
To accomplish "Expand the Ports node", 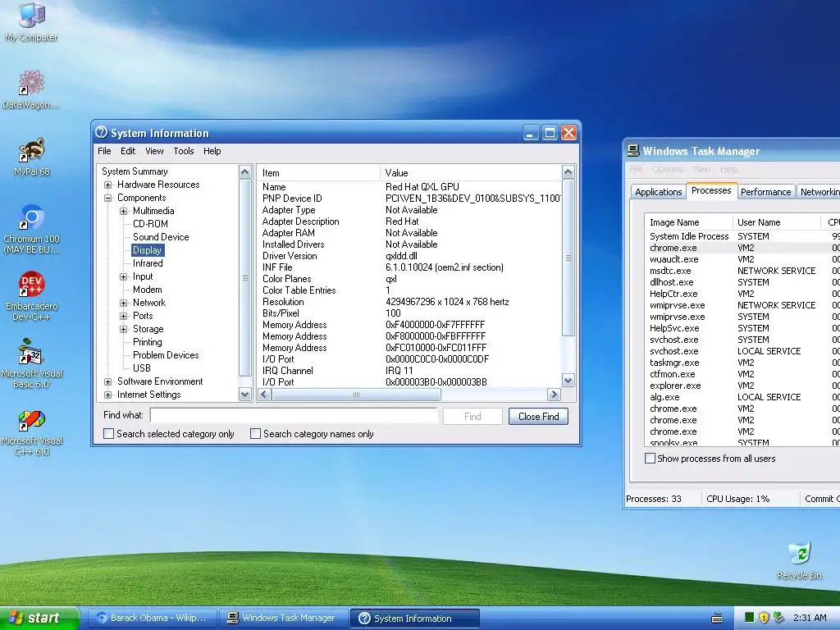I will coord(123,316).
